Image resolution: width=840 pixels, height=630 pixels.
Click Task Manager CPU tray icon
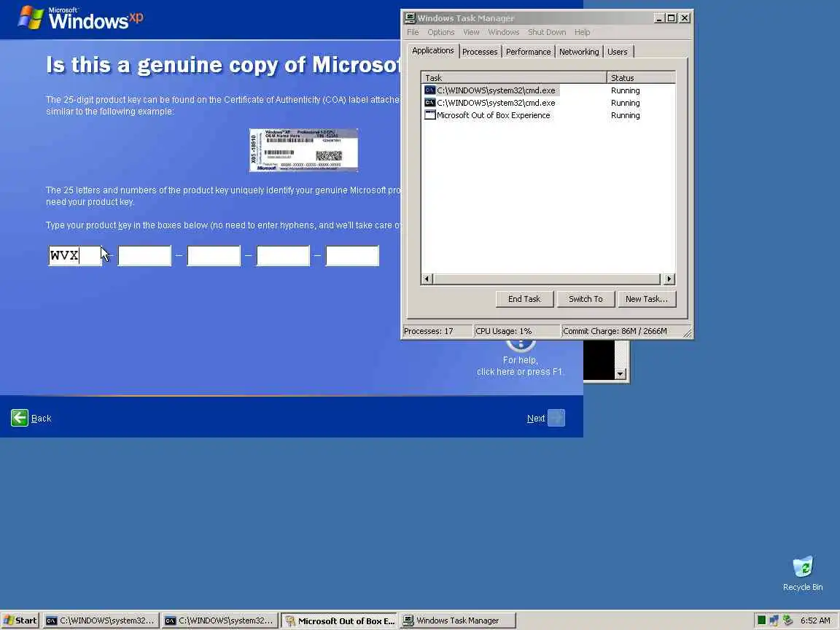click(761, 621)
